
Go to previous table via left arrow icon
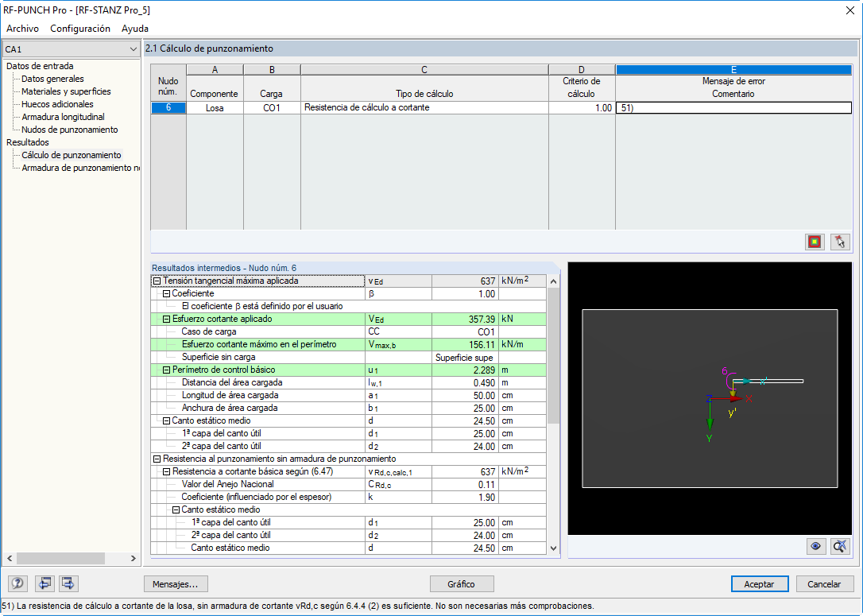45,583
